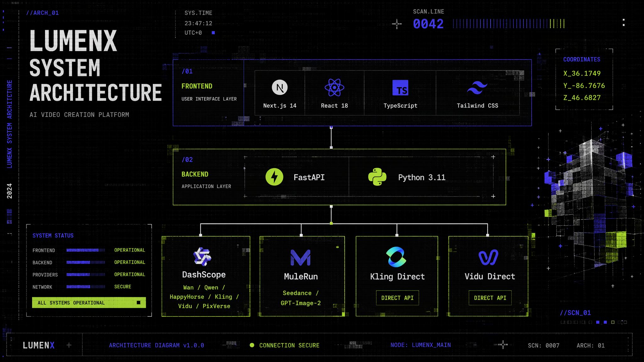
Task: Click the PROVIDERS status progress bar
Action: (x=86, y=274)
